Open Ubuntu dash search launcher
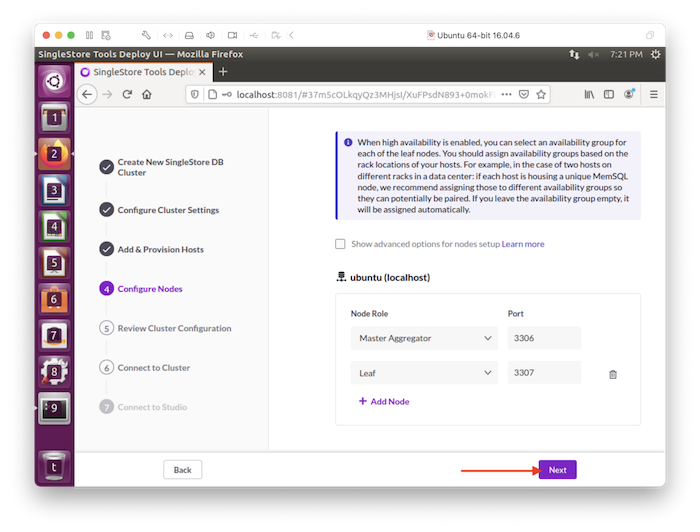The height and width of the screenshot is (532, 700). coord(54,82)
